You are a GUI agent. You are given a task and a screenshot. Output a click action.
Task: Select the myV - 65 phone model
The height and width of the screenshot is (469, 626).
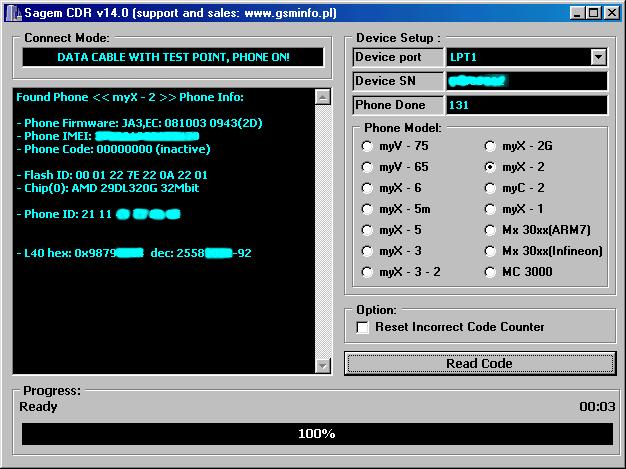[367, 167]
